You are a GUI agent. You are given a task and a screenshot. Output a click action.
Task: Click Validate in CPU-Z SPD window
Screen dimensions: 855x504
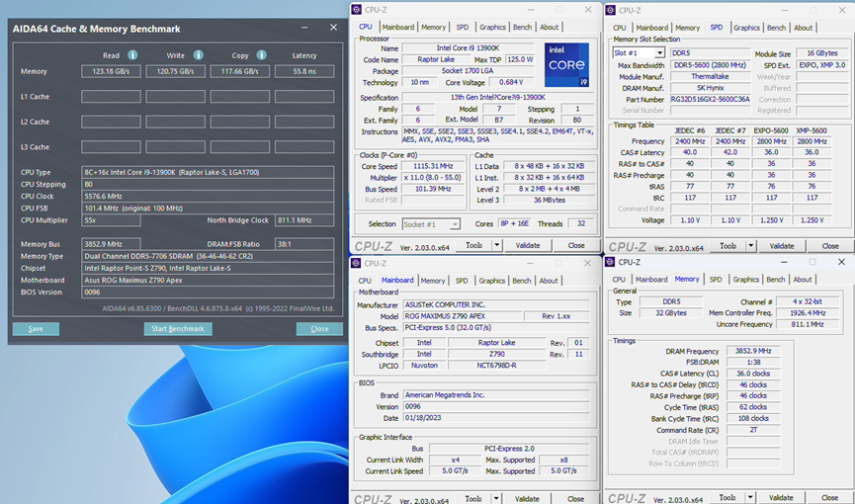pos(782,246)
